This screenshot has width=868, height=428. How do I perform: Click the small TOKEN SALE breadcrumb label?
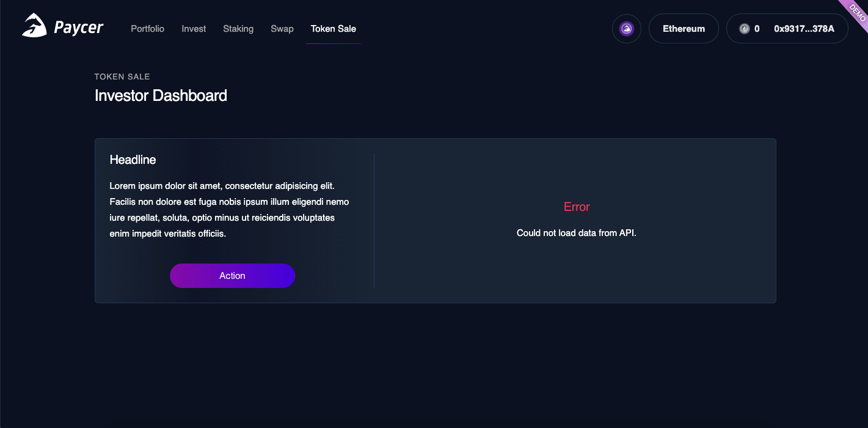point(122,76)
